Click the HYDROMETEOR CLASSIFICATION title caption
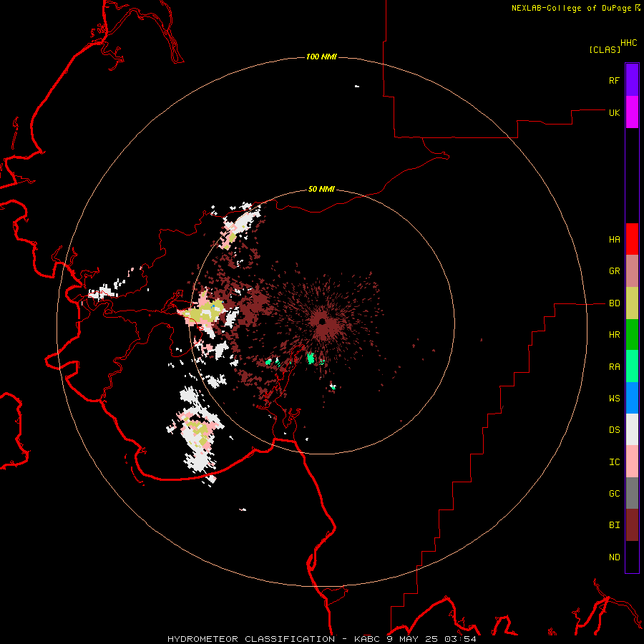This screenshot has height=644, width=644. (251, 639)
